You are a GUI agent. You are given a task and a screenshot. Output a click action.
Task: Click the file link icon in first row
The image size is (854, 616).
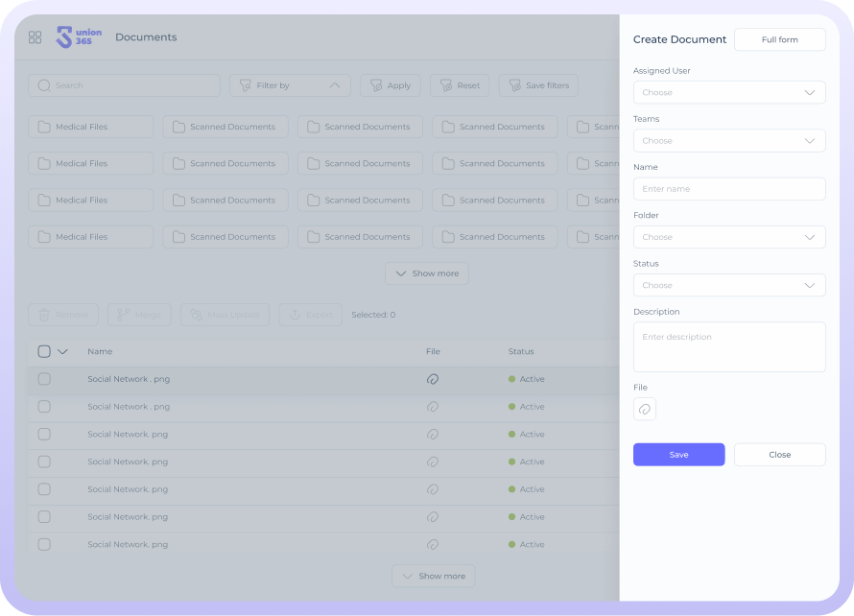[x=433, y=379]
